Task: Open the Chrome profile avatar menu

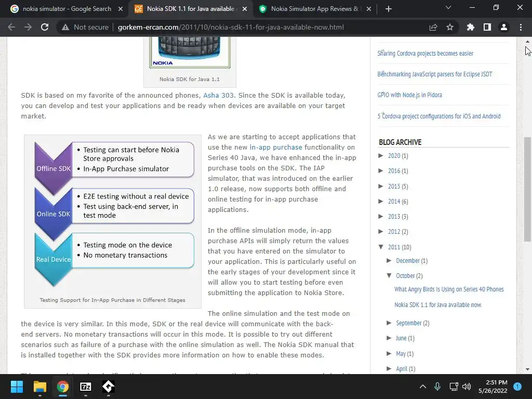Action: 504,27
